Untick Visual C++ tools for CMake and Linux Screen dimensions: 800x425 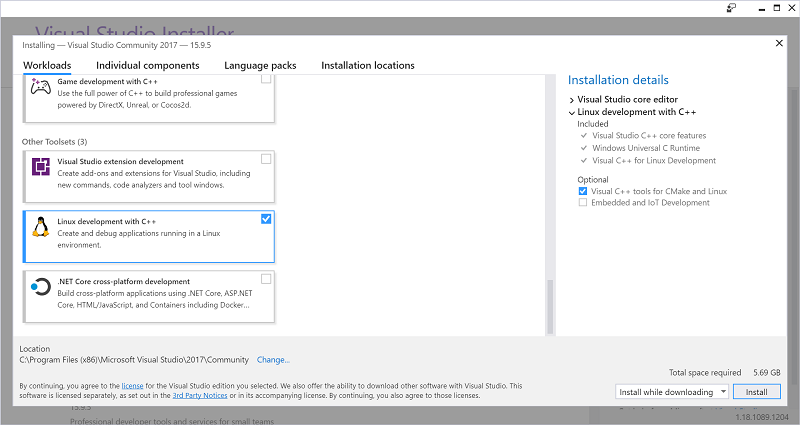tap(583, 191)
